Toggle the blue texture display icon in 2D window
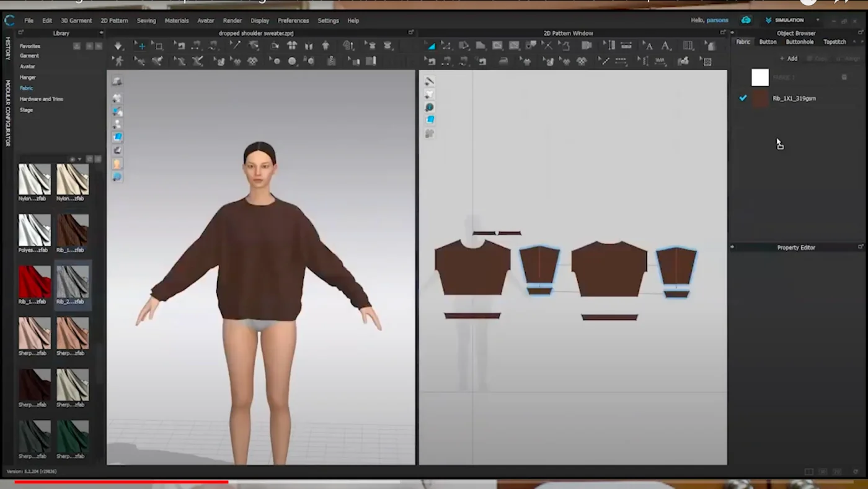 (x=430, y=120)
